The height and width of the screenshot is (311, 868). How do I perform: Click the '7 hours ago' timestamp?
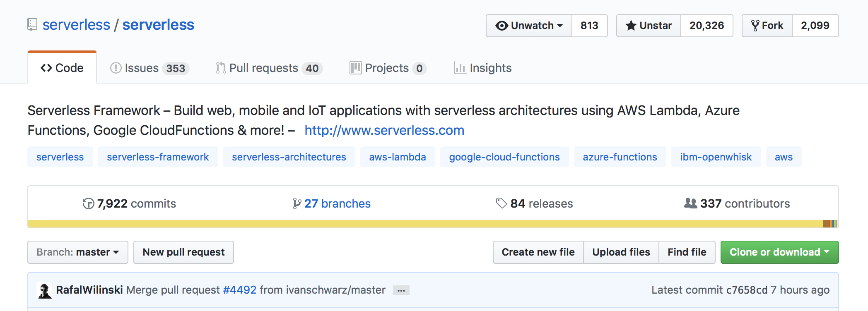click(x=800, y=290)
